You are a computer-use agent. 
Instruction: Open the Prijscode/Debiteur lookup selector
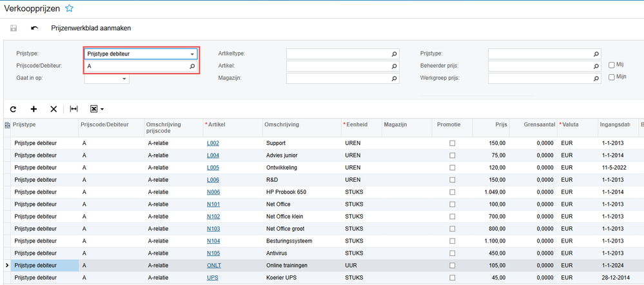(x=192, y=66)
